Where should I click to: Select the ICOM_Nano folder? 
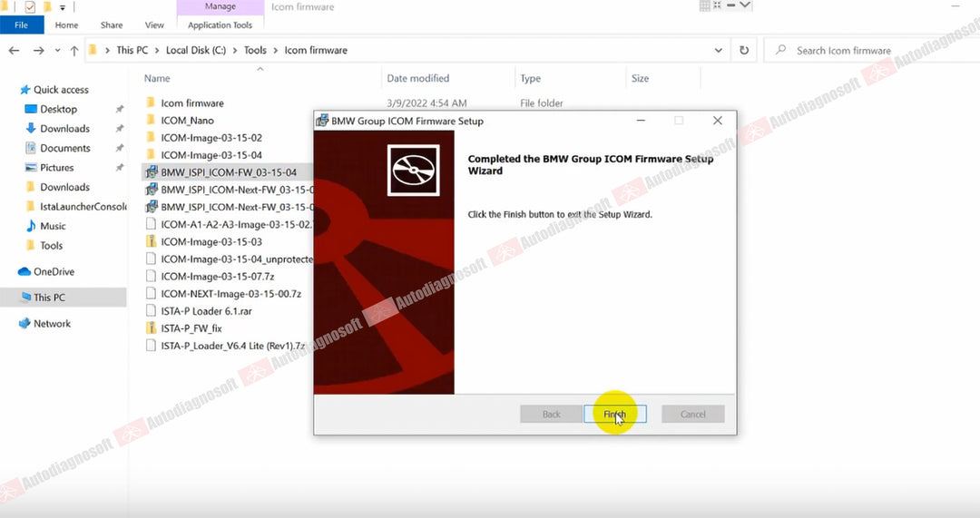click(x=187, y=121)
